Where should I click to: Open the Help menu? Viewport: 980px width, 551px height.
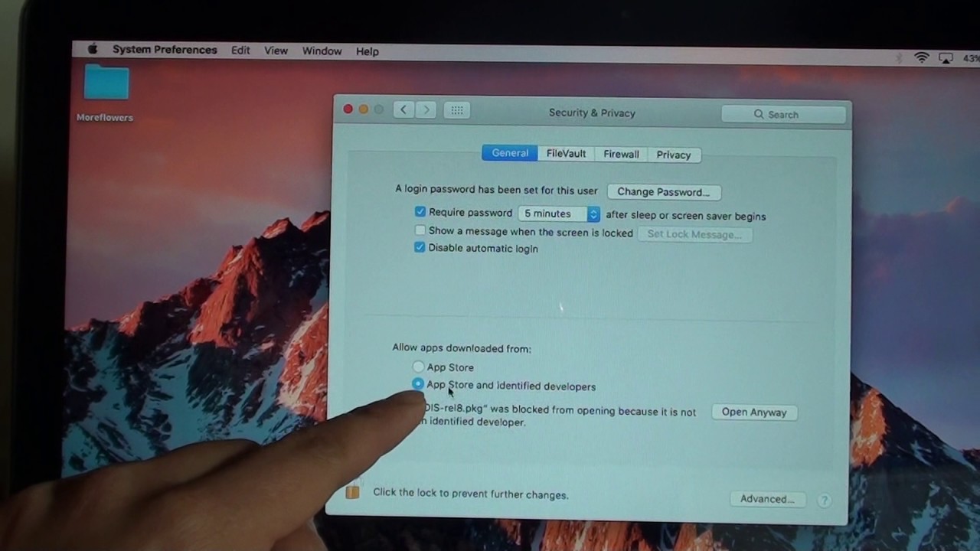[x=367, y=51]
